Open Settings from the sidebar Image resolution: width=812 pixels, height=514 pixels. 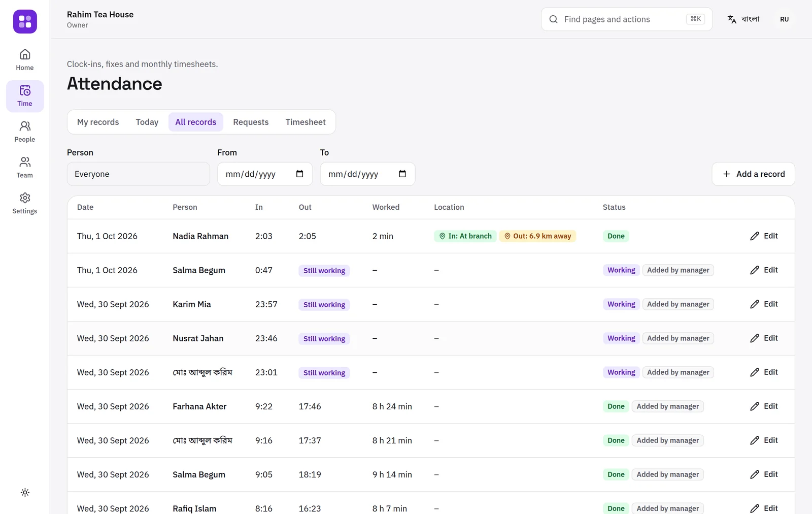click(x=25, y=203)
